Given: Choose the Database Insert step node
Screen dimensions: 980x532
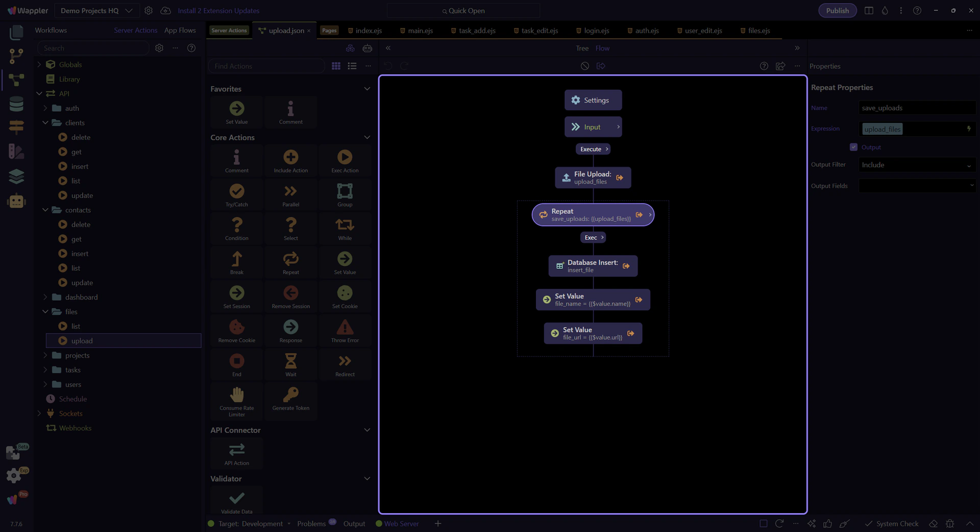Looking at the screenshot, I should (593, 266).
